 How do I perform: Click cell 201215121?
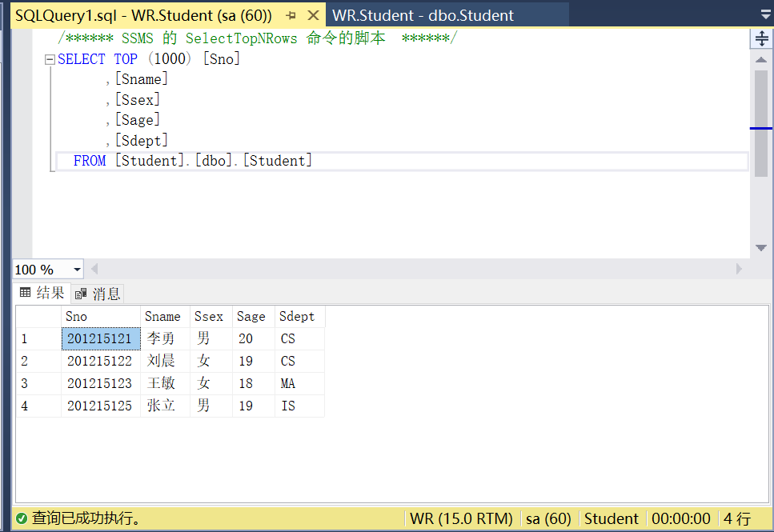tap(101, 339)
